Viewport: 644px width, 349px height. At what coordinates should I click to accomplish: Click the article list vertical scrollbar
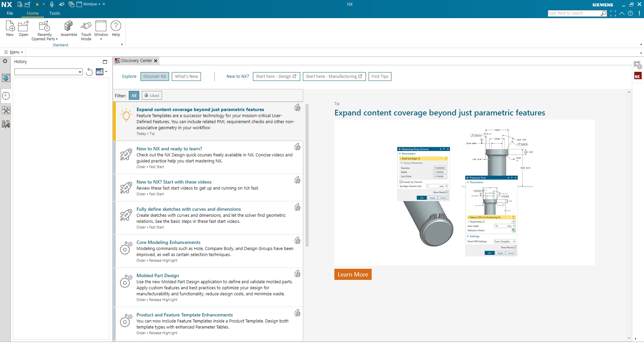pyautogui.click(x=307, y=176)
